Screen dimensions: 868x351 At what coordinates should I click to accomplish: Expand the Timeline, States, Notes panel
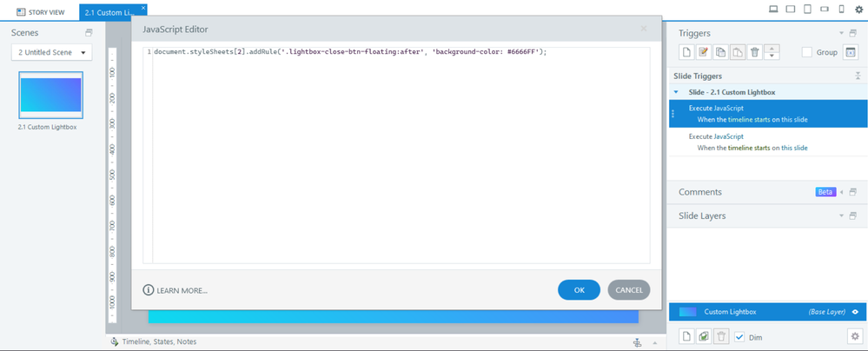pyautogui.click(x=655, y=342)
